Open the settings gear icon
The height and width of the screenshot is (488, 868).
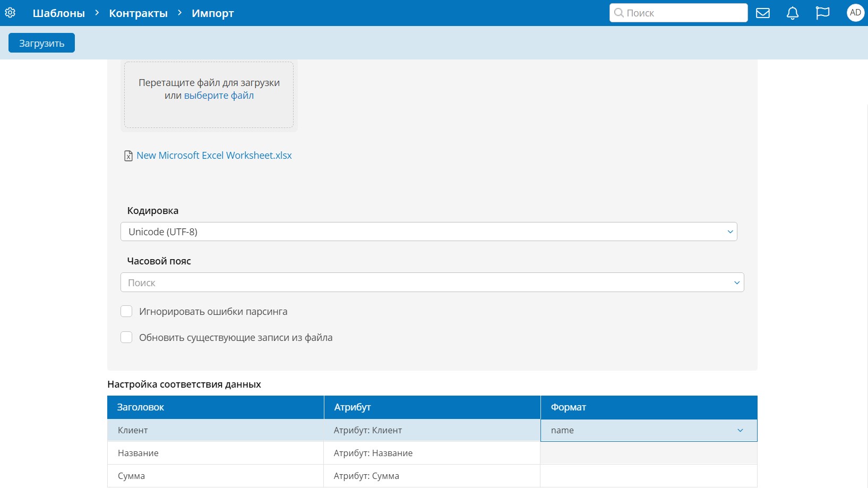pos(10,13)
